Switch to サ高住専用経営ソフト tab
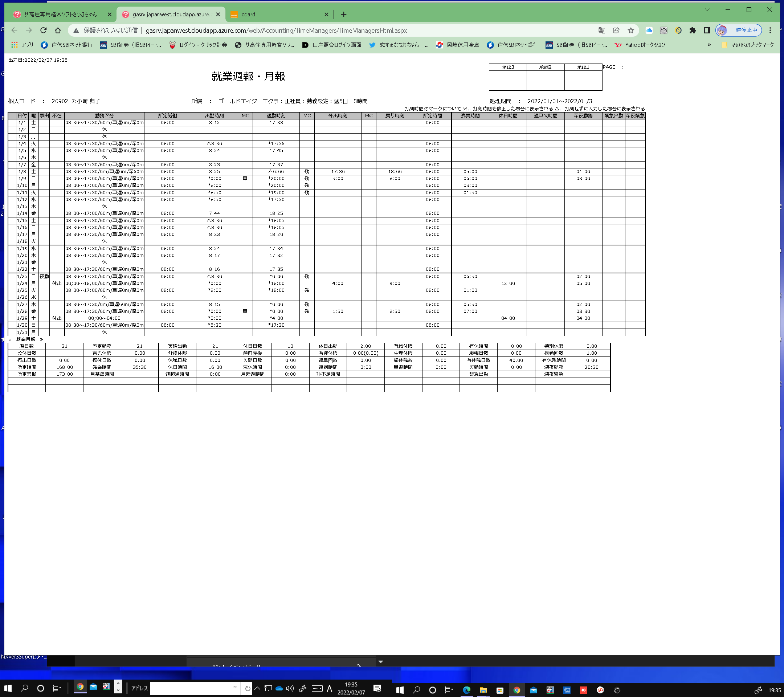Viewport: 784px width, 697px height. (x=61, y=15)
